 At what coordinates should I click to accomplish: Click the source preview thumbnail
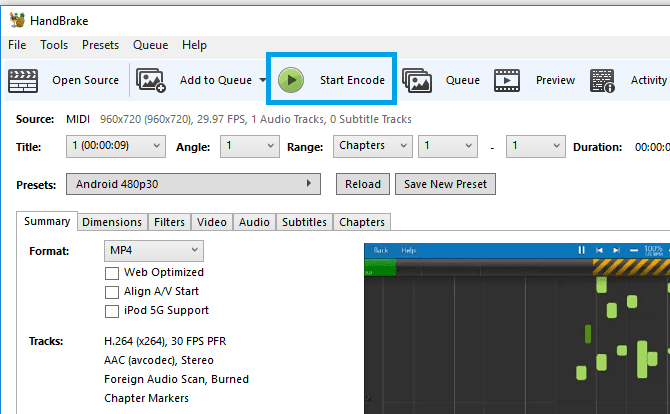coord(517,329)
